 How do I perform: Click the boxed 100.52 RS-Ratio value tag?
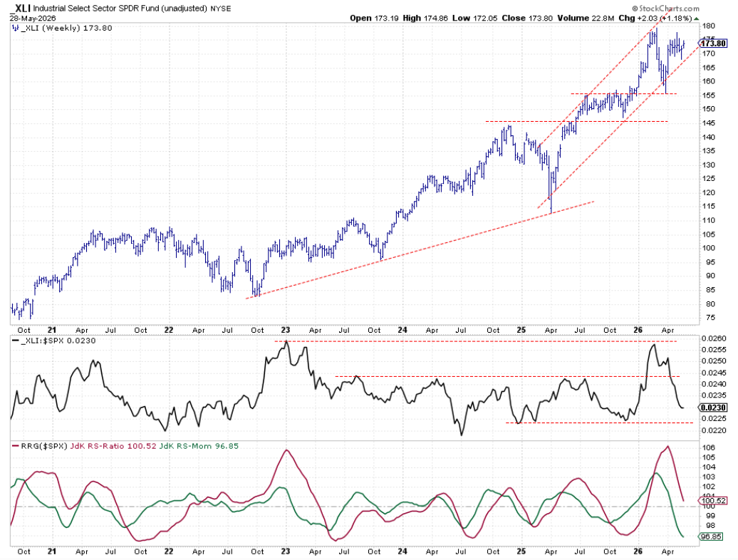(714, 501)
